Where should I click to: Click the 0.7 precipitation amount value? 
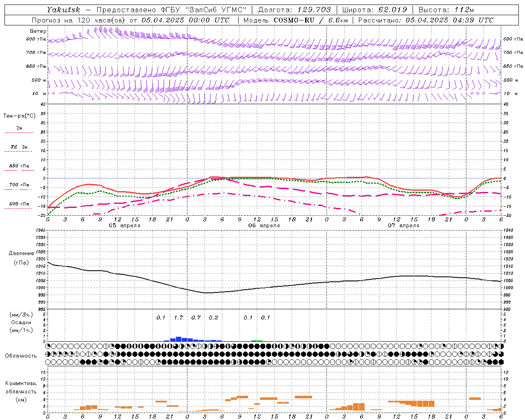[x=196, y=318]
